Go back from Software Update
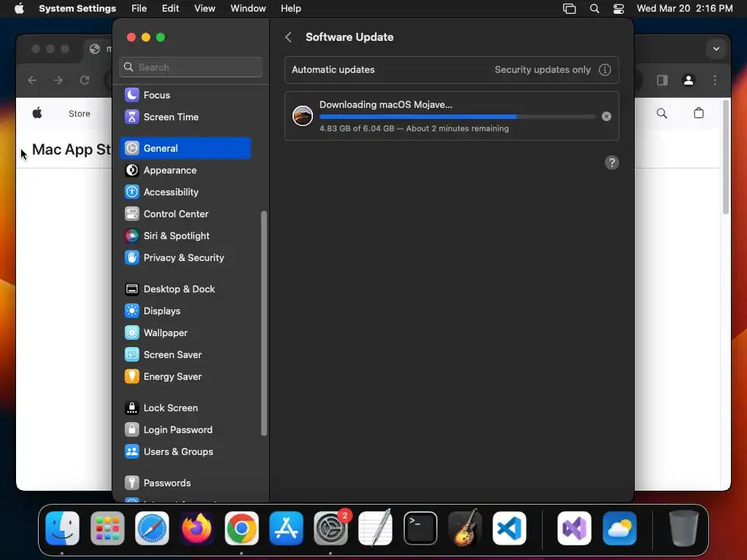The height and width of the screenshot is (560, 747). (x=288, y=37)
